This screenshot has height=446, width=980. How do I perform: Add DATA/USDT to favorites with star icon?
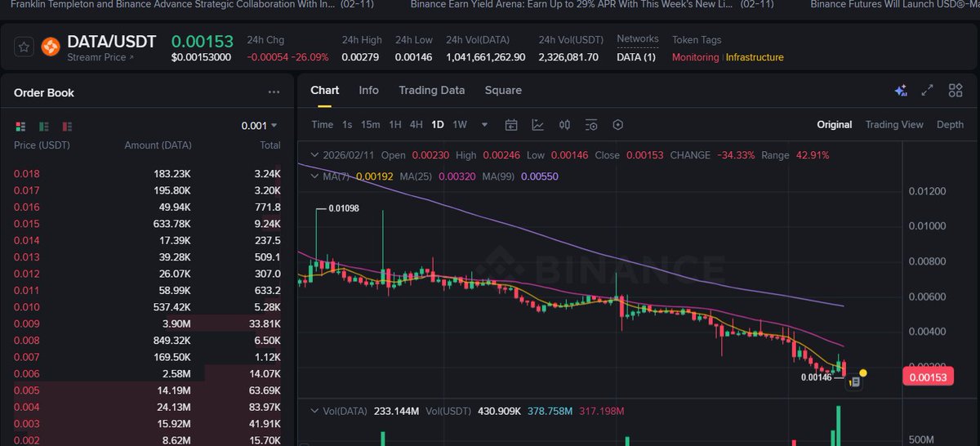(x=24, y=47)
